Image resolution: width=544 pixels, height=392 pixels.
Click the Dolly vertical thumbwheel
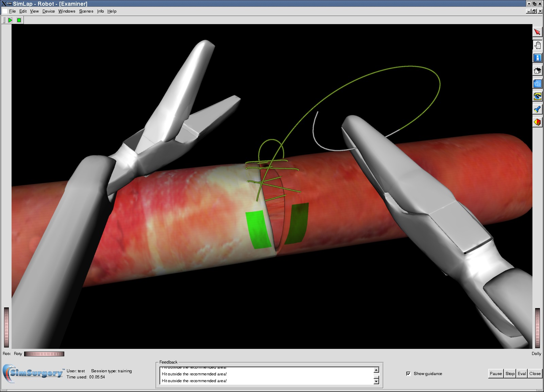tap(538, 328)
